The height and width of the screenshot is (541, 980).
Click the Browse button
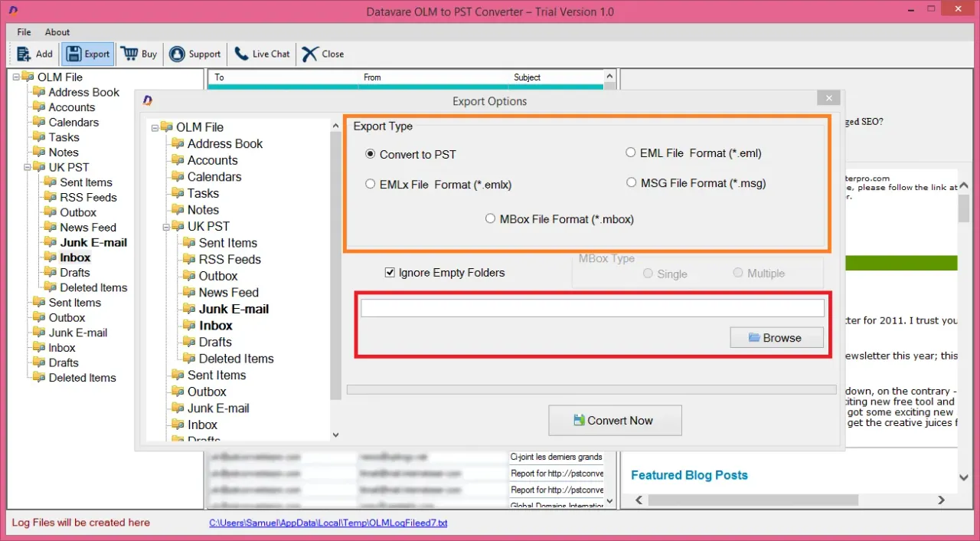(x=776, y=338)
